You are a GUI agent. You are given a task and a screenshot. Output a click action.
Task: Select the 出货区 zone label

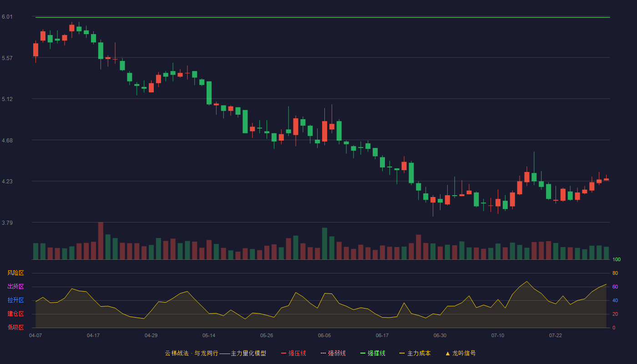16,287
